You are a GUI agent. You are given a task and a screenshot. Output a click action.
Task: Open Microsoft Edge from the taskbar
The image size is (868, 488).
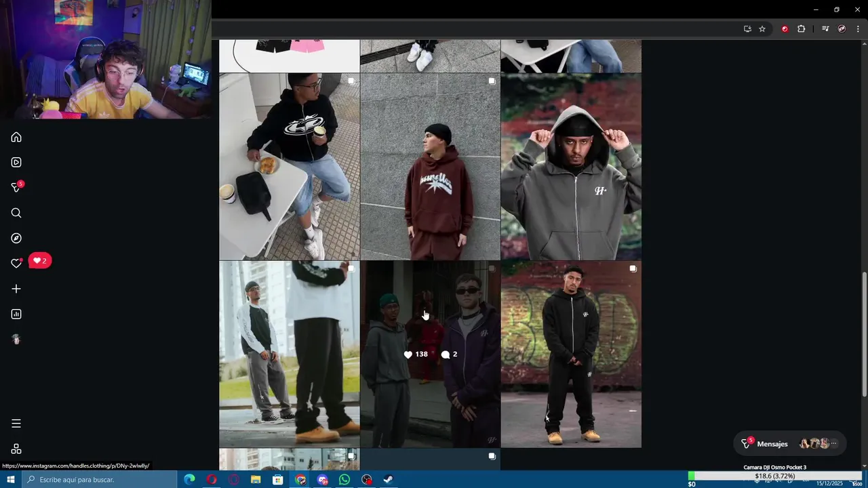(x=189, y=480)
